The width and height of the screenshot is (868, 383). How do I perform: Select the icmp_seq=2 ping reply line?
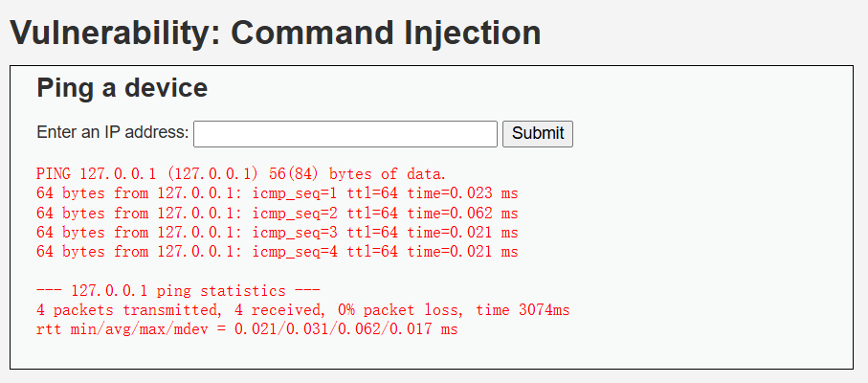tap(277, 213)
